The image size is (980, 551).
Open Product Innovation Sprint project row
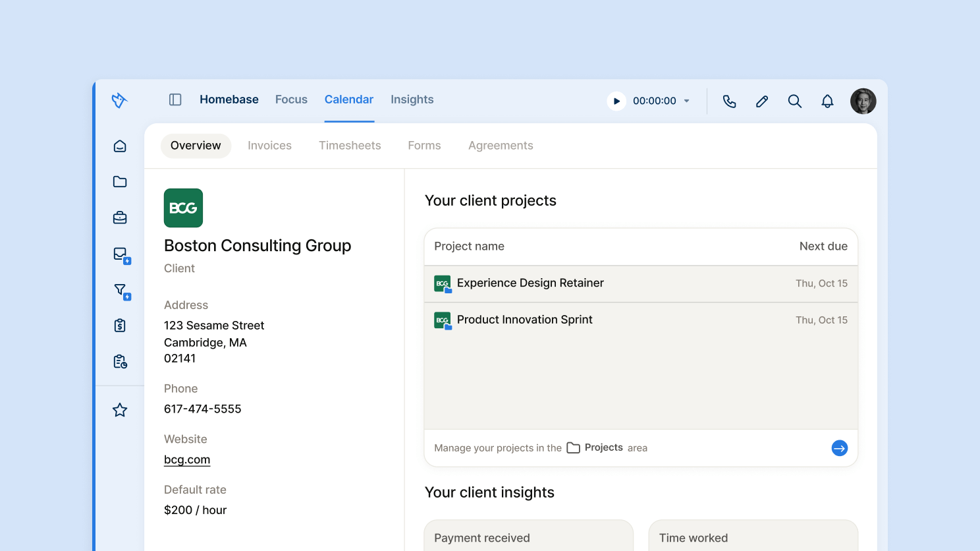click(x=641, y=320)
